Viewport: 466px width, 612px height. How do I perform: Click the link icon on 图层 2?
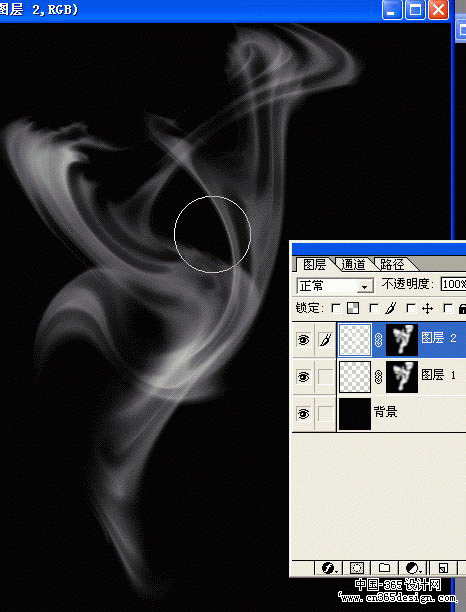[378, 340]
